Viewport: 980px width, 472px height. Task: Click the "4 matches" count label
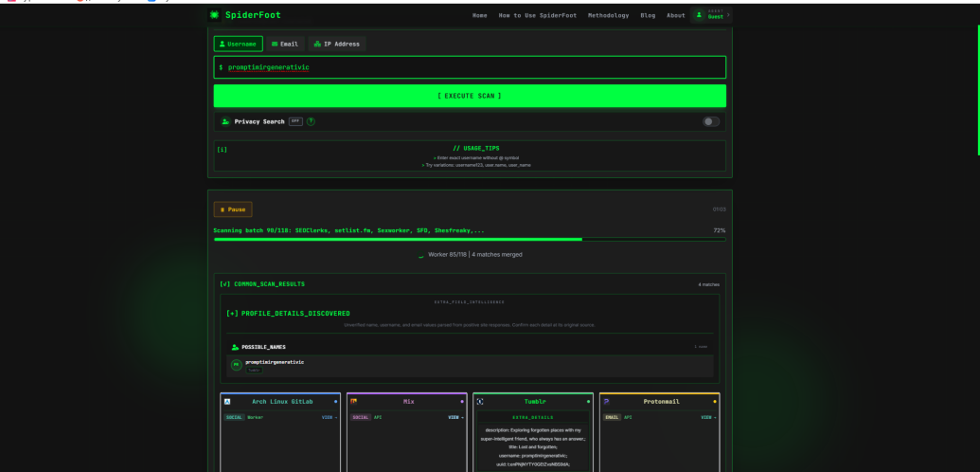(709, 285)
